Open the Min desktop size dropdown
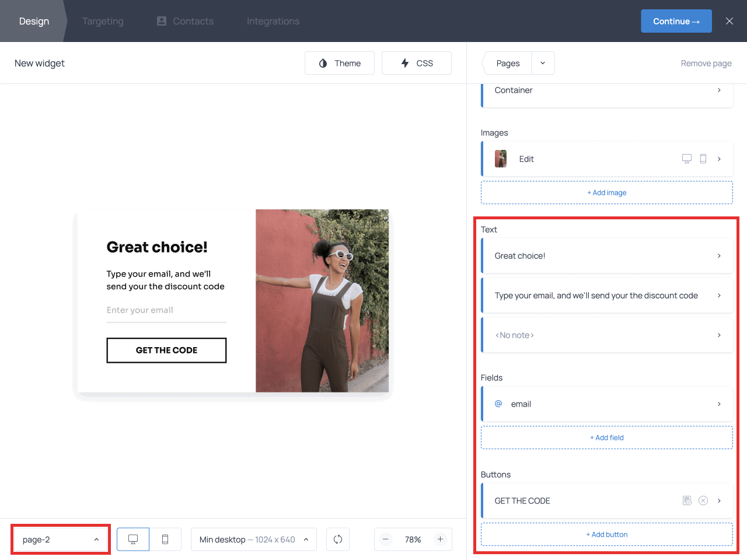Image resolution: width=747 pixels, height=560 pixels. 254,540
